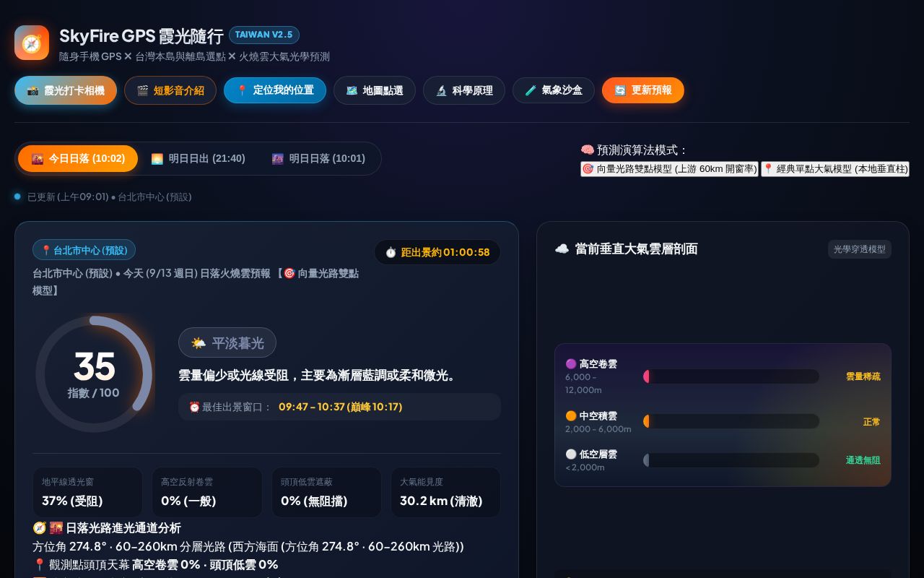Click the 日落光路進光通道分析 heading

pyautogui.click(x=107, y=528)
